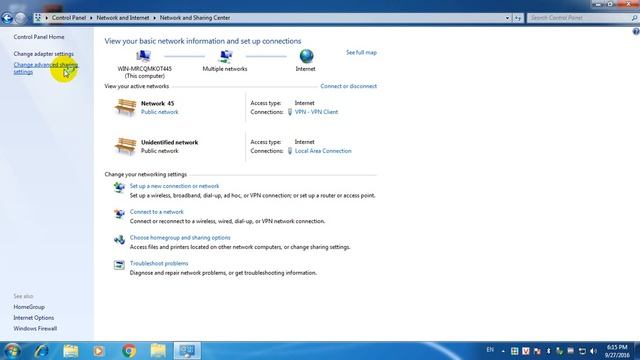Click the Bluetooth tray icon

click(x=548, y=351)
